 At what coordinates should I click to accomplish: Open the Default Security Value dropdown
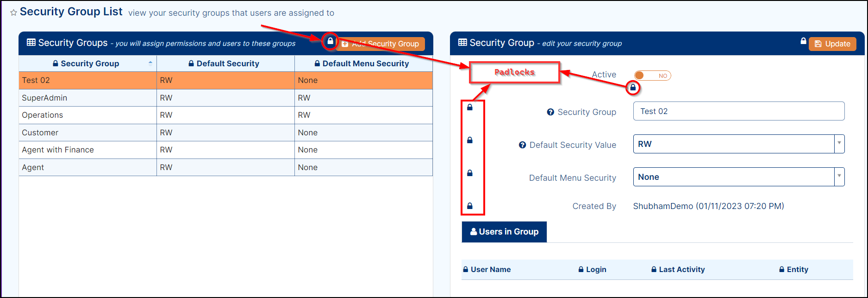[x=839, y=144]
